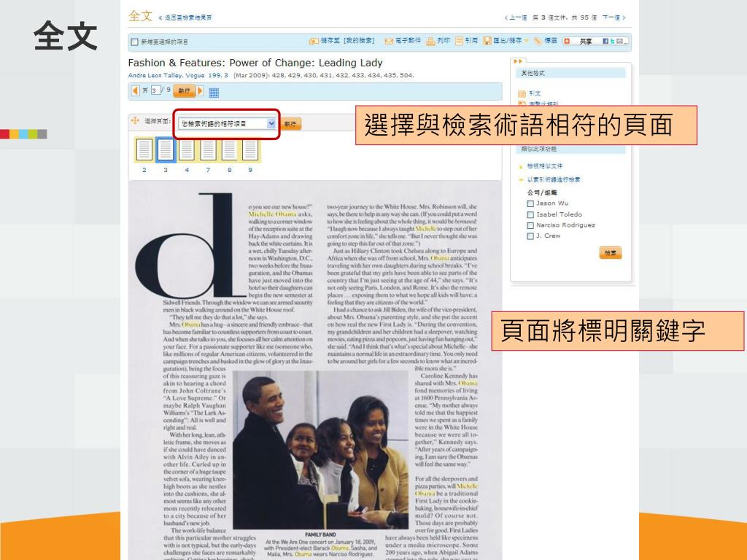
Task: Click the export/save disk icon
Action: point(487,41)
